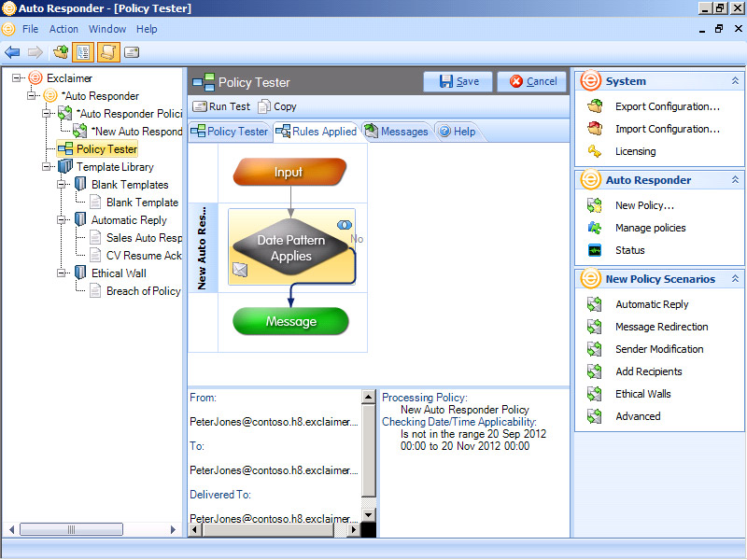Click the Export Configuration... link text

(x=668, y=106)
